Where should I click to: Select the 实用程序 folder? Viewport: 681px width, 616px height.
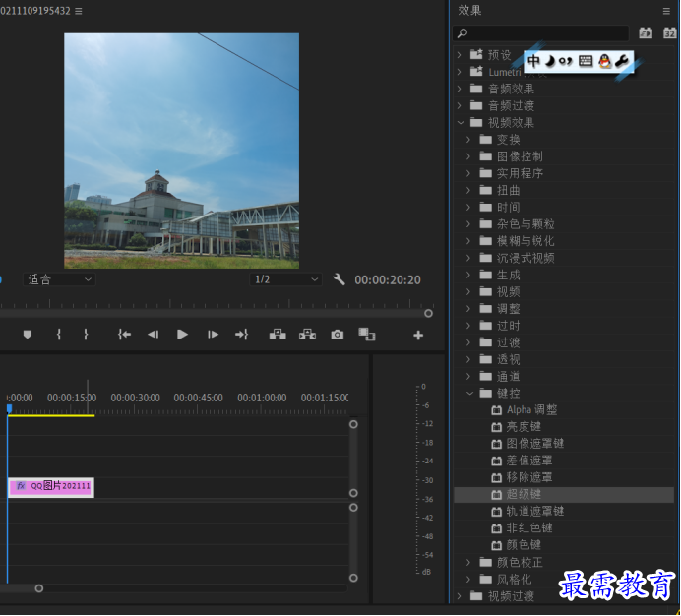(x=520, y=173)
